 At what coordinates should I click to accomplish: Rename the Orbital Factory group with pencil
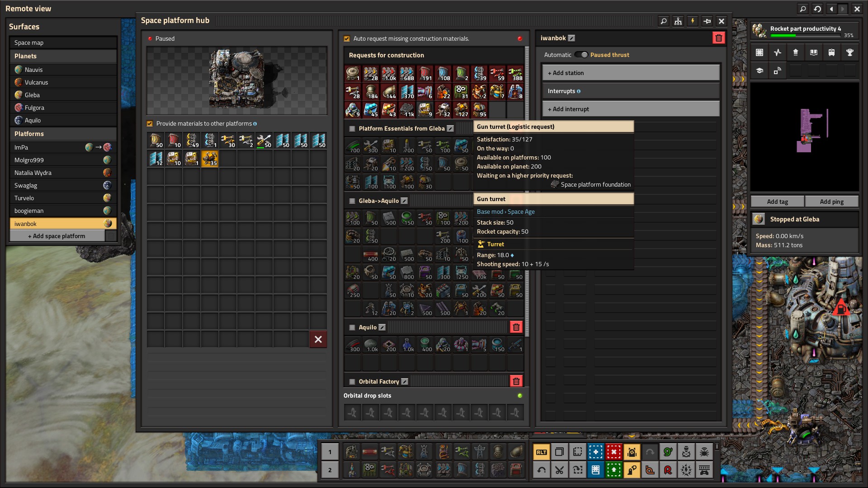click(x=405, y=382)
